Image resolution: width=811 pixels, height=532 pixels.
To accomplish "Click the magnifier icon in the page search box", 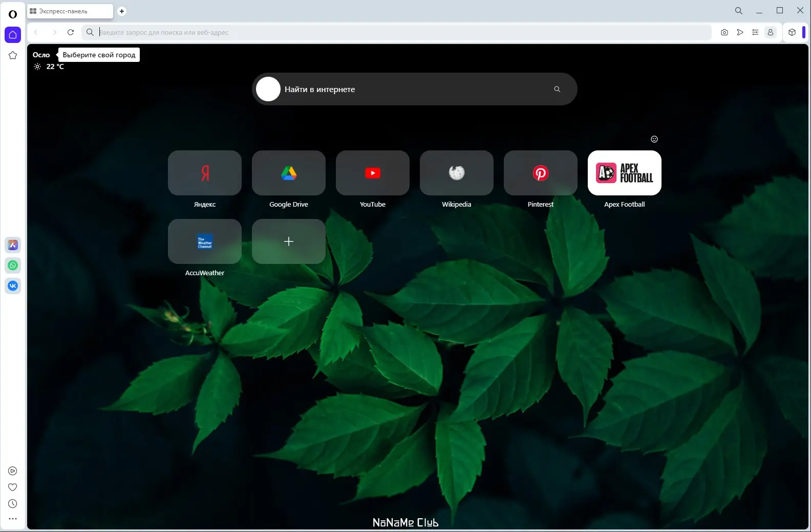I will pos(557,89).
